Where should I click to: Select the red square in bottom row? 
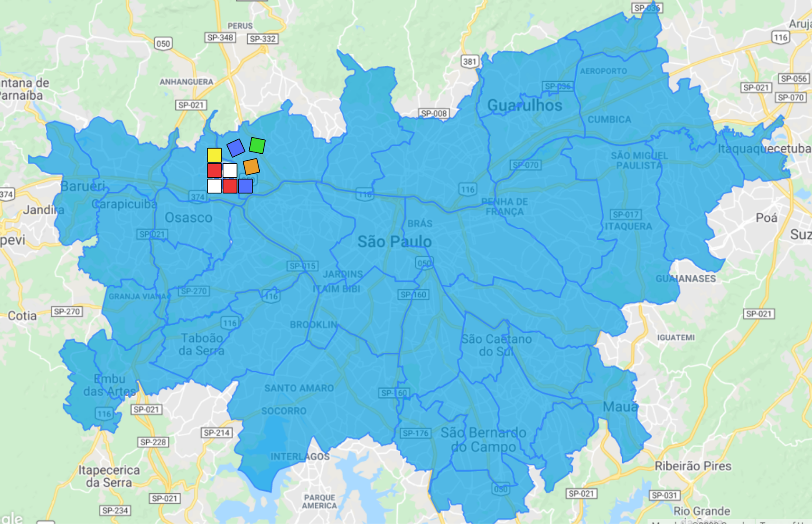pyautogui.click(x=230, y=186)
